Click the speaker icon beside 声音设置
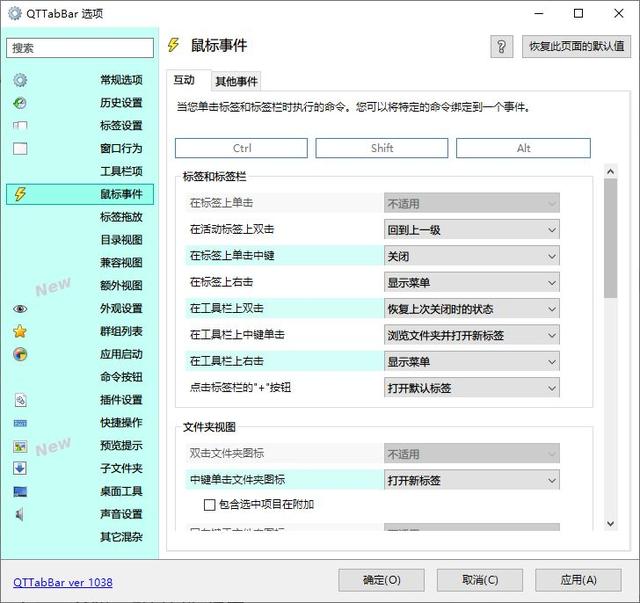The image size is (640, 603). pos(19,514)
